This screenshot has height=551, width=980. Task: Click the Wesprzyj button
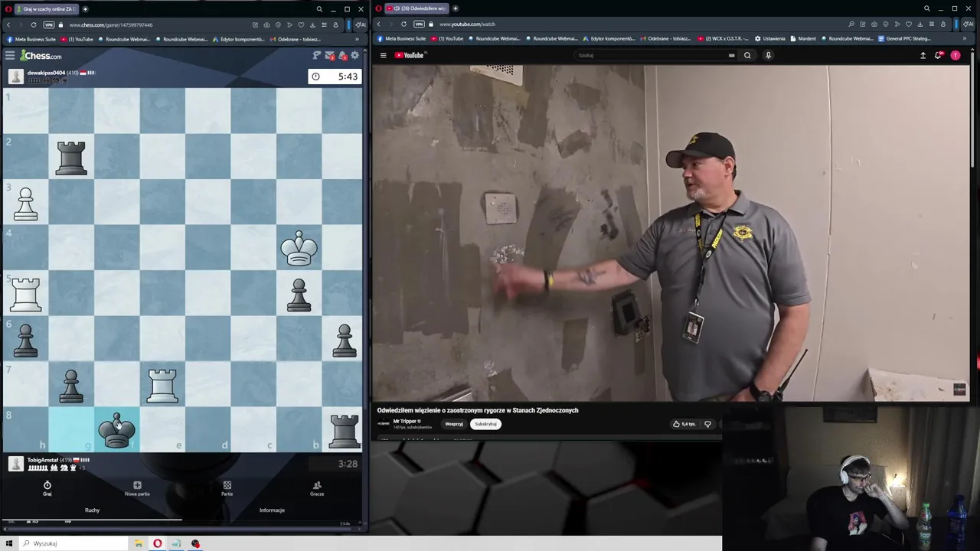click(x=454, y=424)
